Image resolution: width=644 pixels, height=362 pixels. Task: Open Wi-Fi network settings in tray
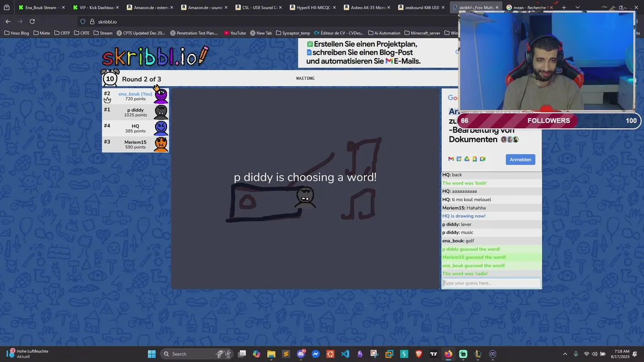(x=586, y=354)
